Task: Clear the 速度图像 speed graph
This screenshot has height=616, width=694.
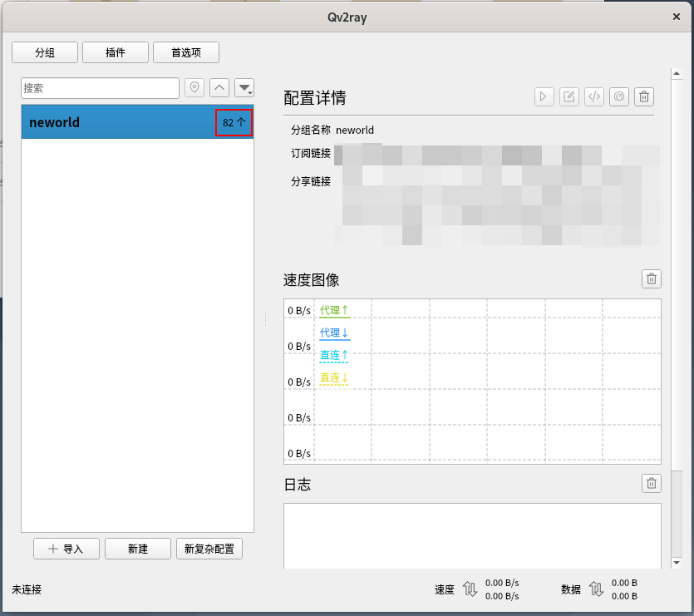Action: click(652, 279)
